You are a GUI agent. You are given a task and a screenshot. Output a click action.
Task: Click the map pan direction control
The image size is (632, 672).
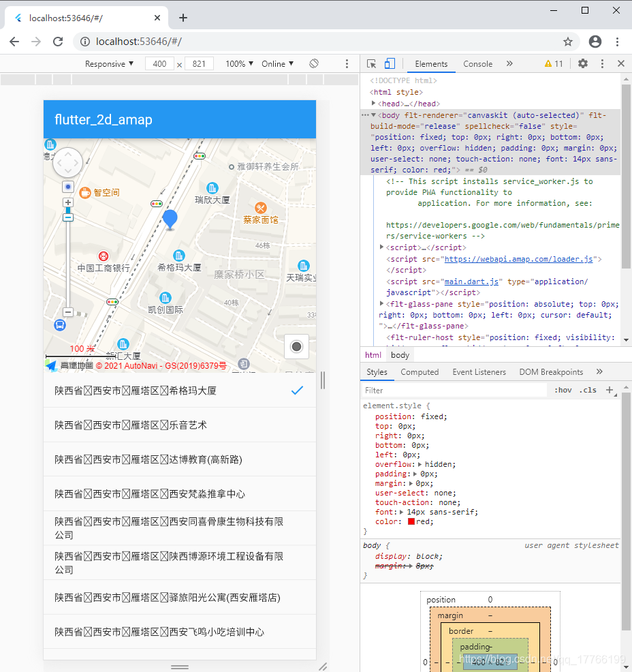(67, 162)
